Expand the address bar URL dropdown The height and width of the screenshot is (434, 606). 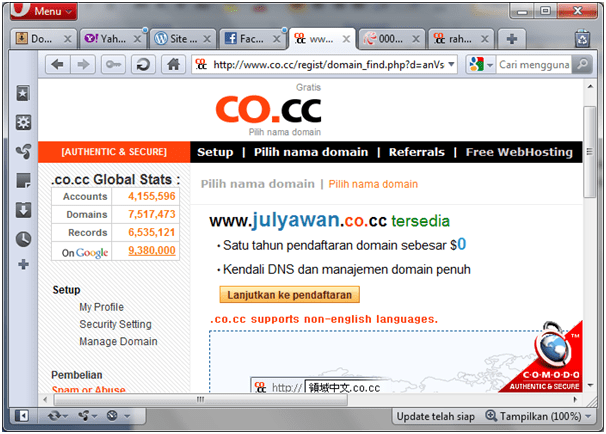(450, 65)
